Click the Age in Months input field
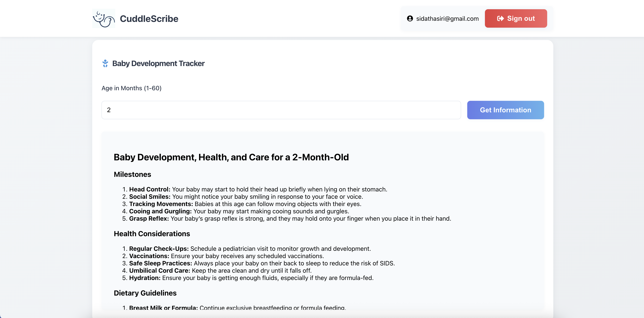The image size is (644, 318). 281,110
